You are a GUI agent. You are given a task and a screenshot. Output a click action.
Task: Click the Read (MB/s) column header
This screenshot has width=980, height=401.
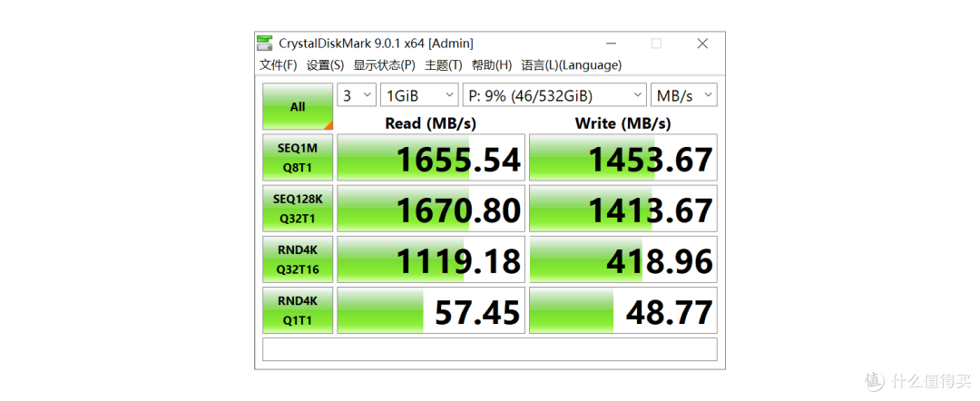431,123
